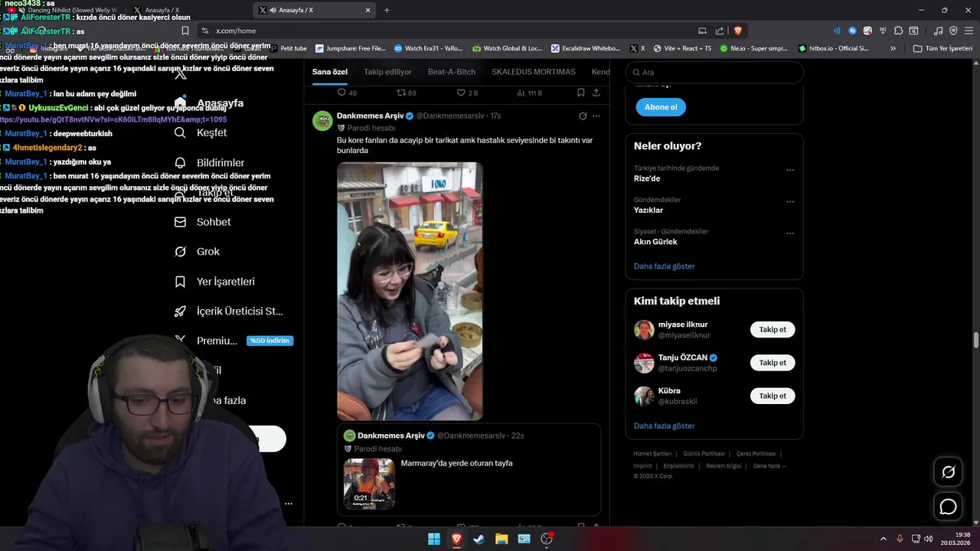
Task: Open the floating messages chat button
Action: click(x=948, y=507)
